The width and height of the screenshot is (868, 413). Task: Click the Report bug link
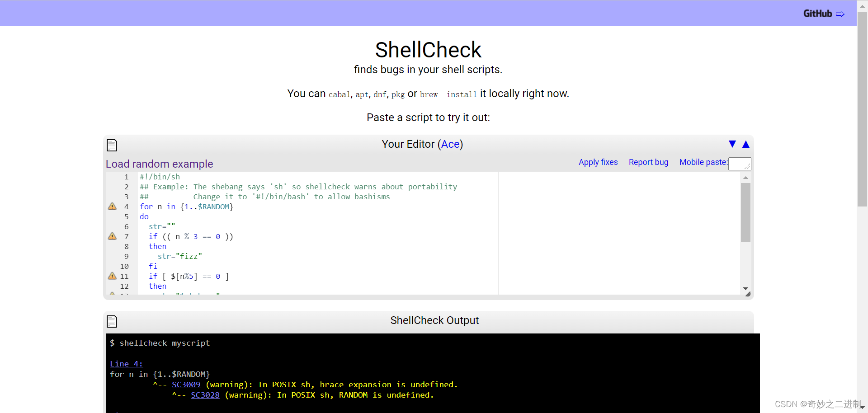click(x=648, y=162)
